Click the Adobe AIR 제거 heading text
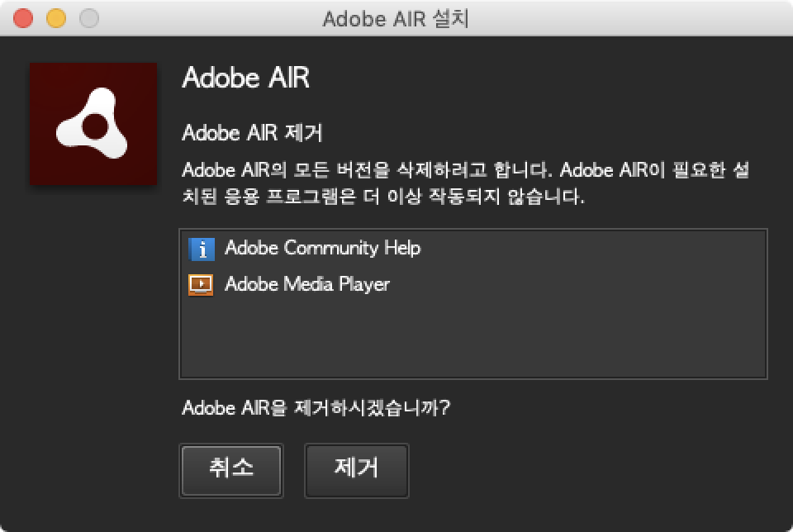Screen dimensions: 793x532 tap(252, 133)
